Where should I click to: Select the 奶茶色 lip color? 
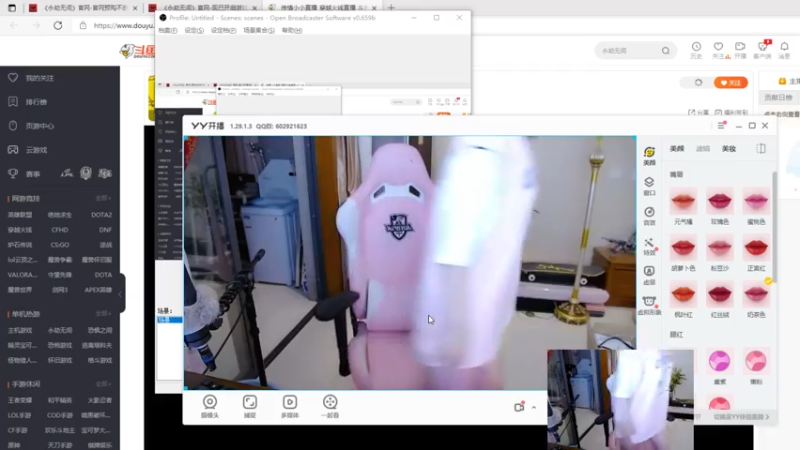[x=756, y=294]
